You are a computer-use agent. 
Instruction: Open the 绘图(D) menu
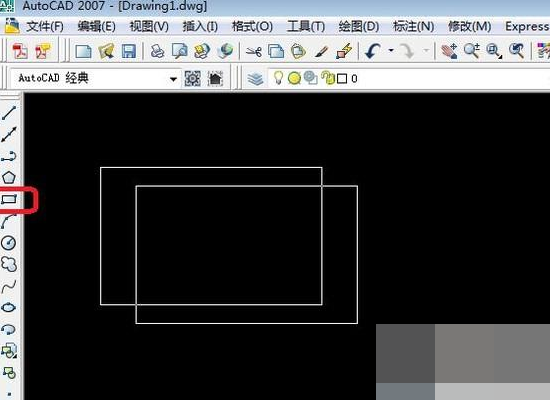[358, 27]
